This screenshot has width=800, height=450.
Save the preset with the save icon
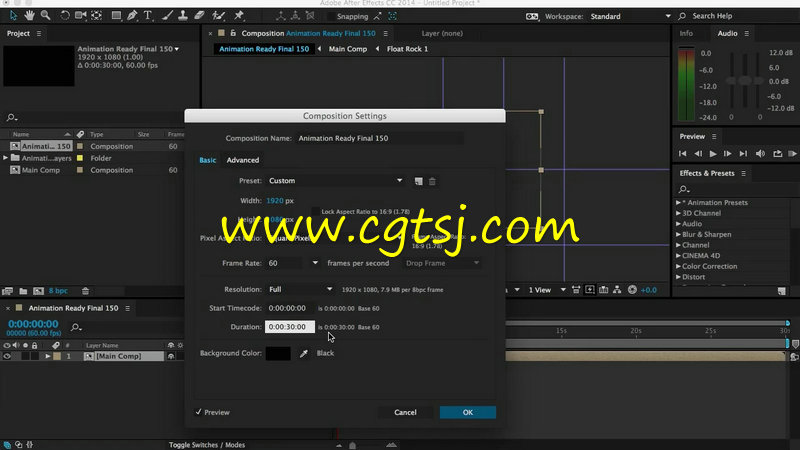[418, 181]
